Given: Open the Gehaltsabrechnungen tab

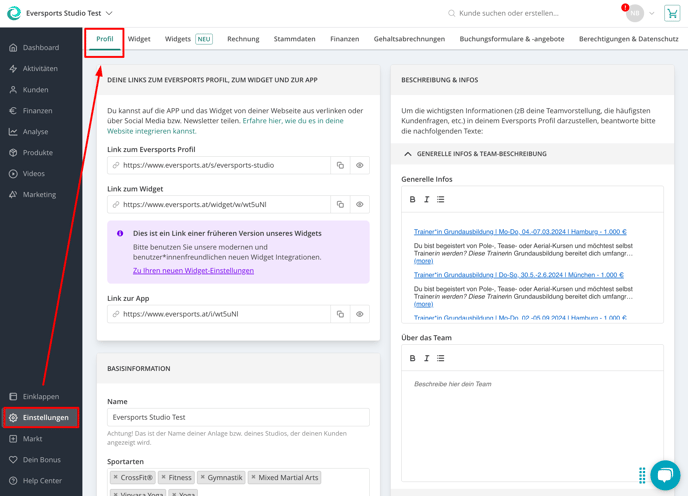Looking at the screenshot, I should (409, 39).
